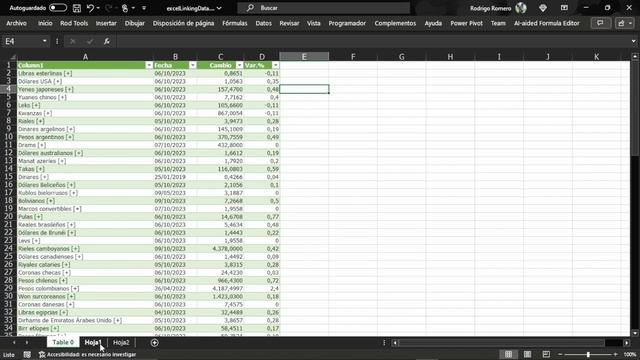This screenshot has width=640, height=360.
Task: Open the Archivo menu
Action: point(16,23)
